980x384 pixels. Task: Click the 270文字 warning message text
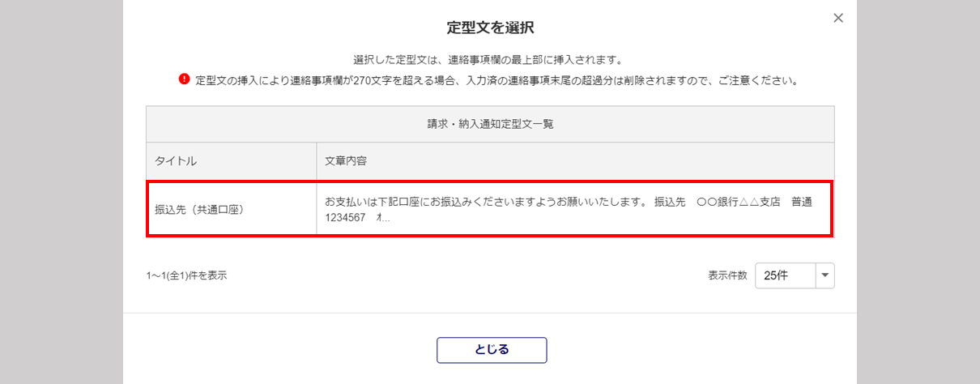point(496,80)
